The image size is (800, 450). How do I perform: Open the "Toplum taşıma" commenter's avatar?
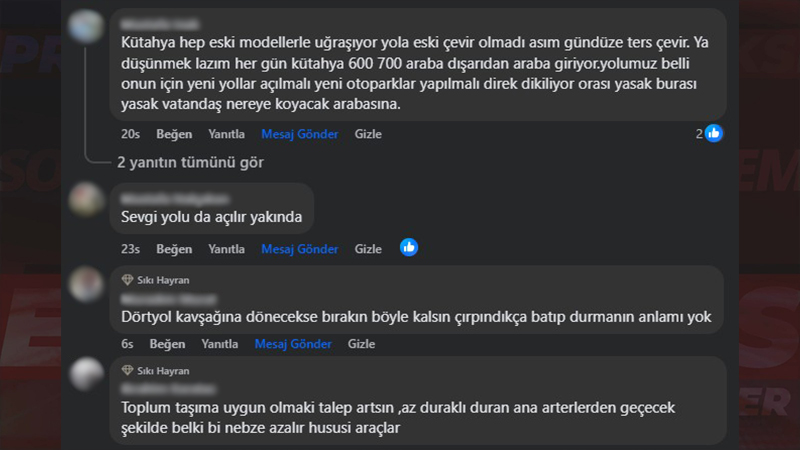pos(88,373)
